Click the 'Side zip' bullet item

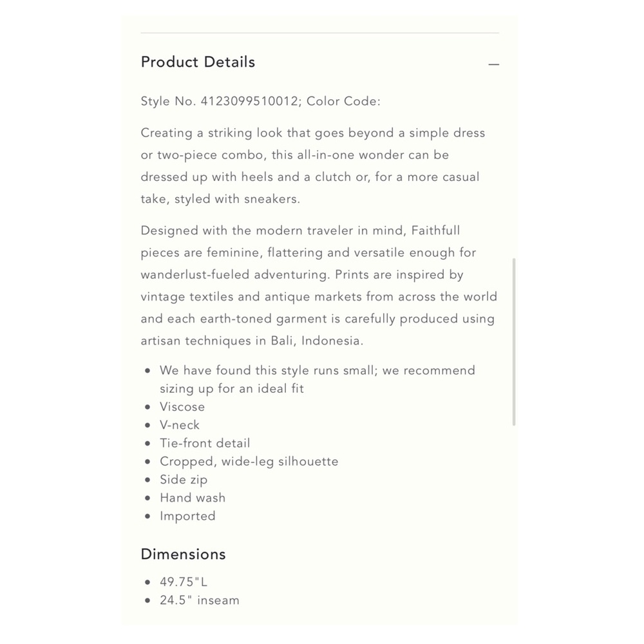pos(184,480)
